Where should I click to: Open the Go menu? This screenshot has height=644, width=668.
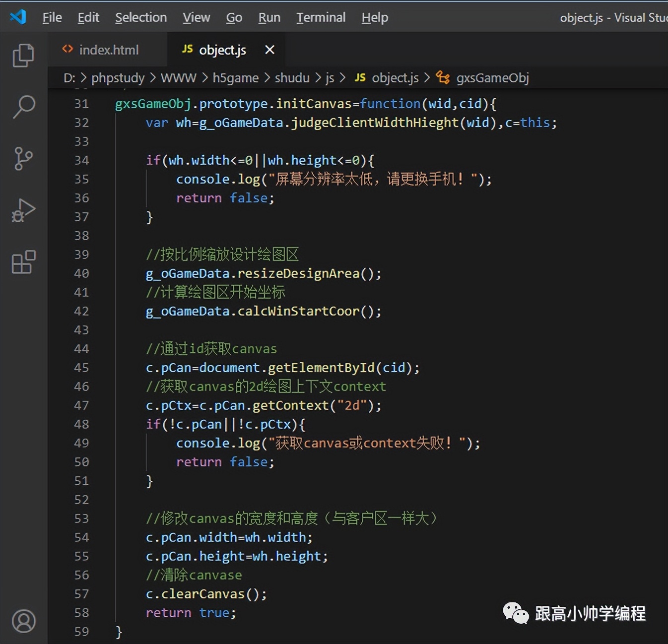click(234, 17)
